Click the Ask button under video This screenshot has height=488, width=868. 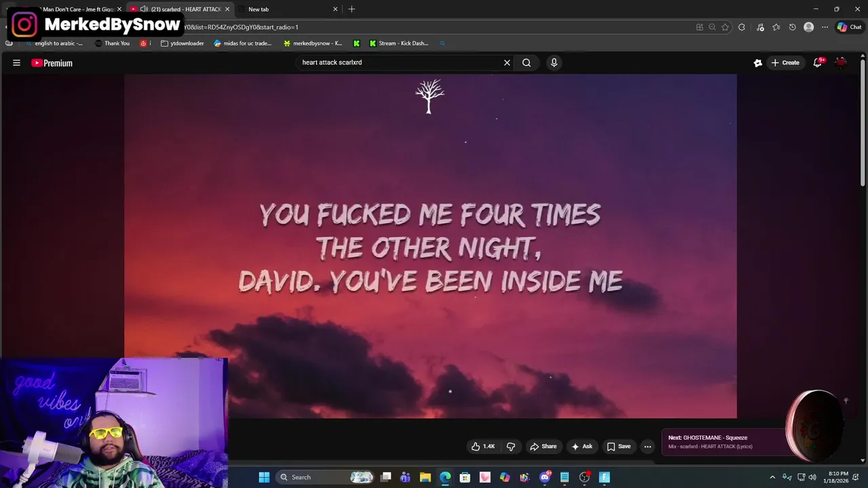(x=582, y=446)
